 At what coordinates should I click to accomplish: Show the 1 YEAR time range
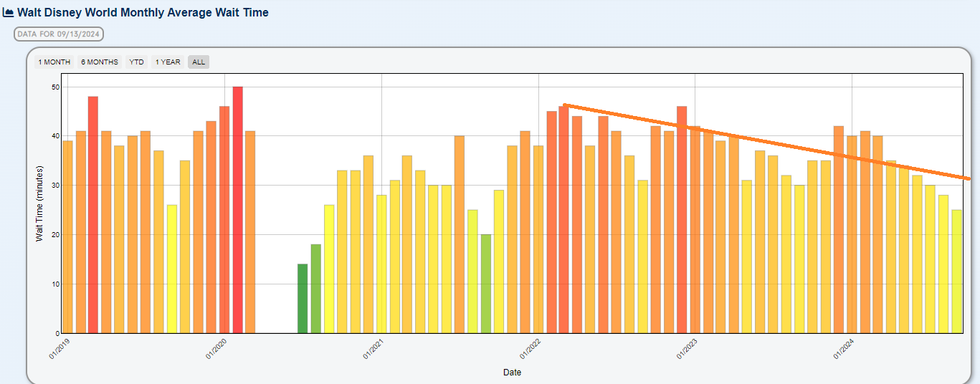168,62
